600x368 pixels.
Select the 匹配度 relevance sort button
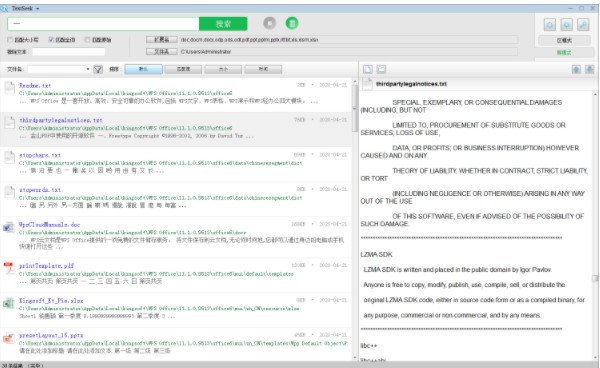tap(183, 69)
